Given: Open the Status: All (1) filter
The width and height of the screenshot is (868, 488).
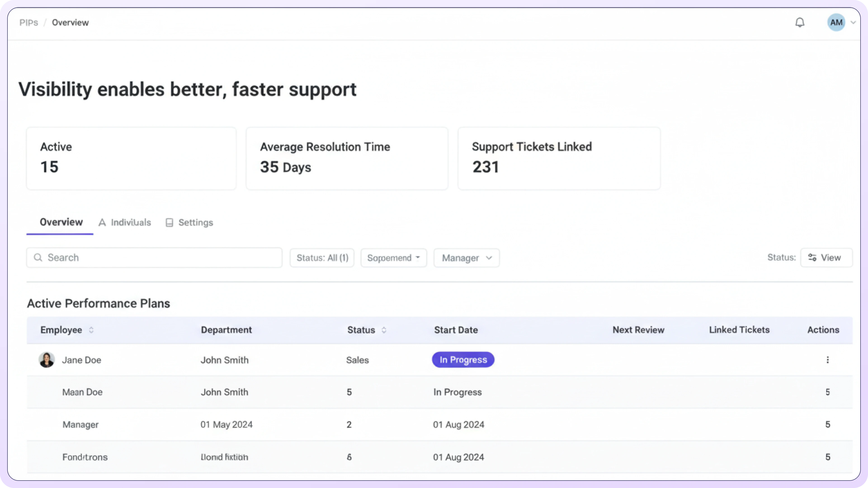Looking at the screenshot, I should (322, 258).
